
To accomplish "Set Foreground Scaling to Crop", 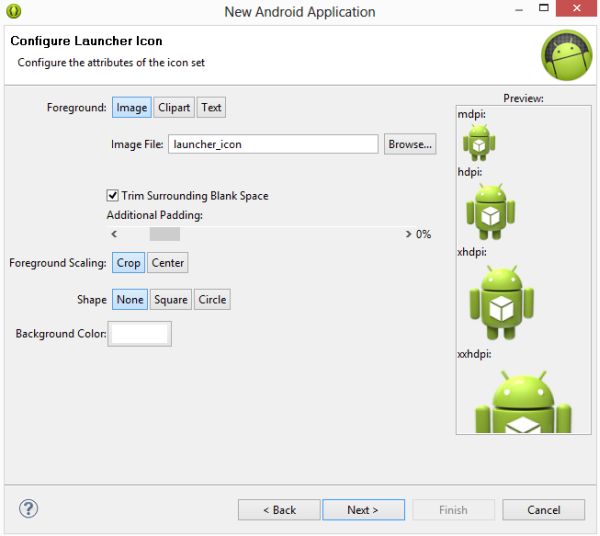I will [129, 263].
